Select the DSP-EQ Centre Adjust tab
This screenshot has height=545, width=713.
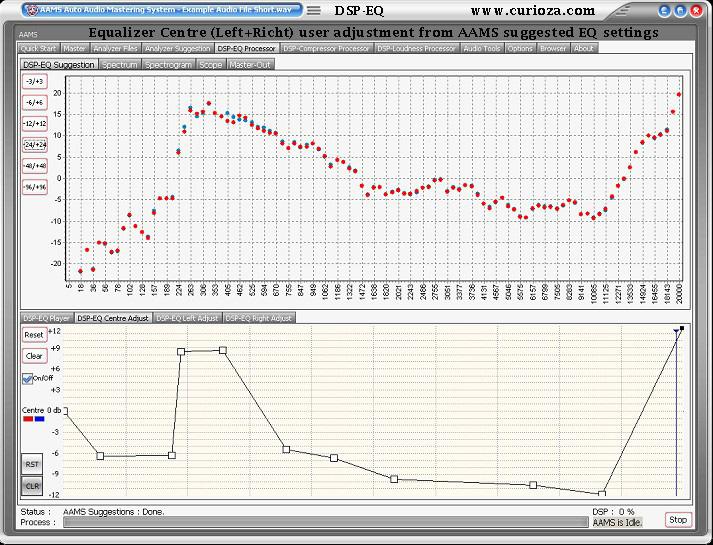click(113, 318)
